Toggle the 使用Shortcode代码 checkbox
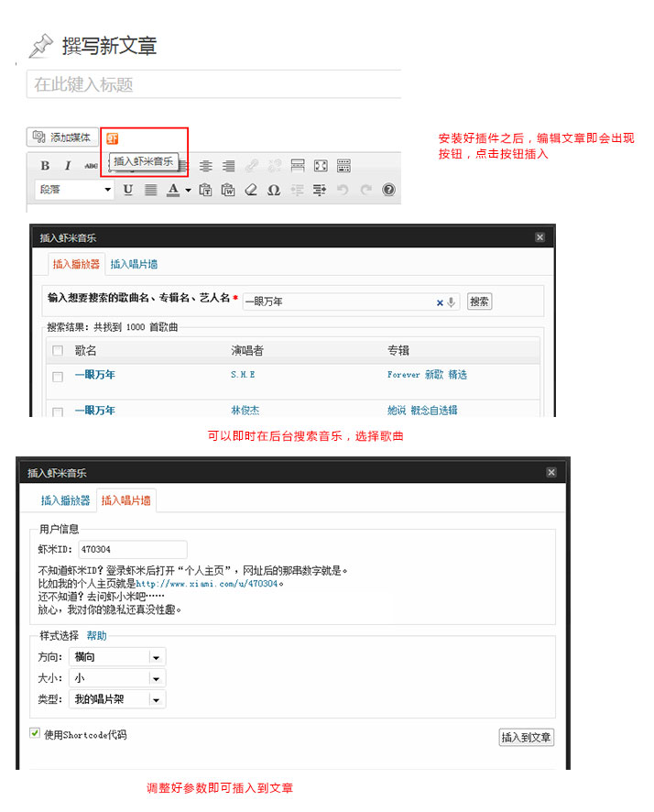 click(35, 733)
